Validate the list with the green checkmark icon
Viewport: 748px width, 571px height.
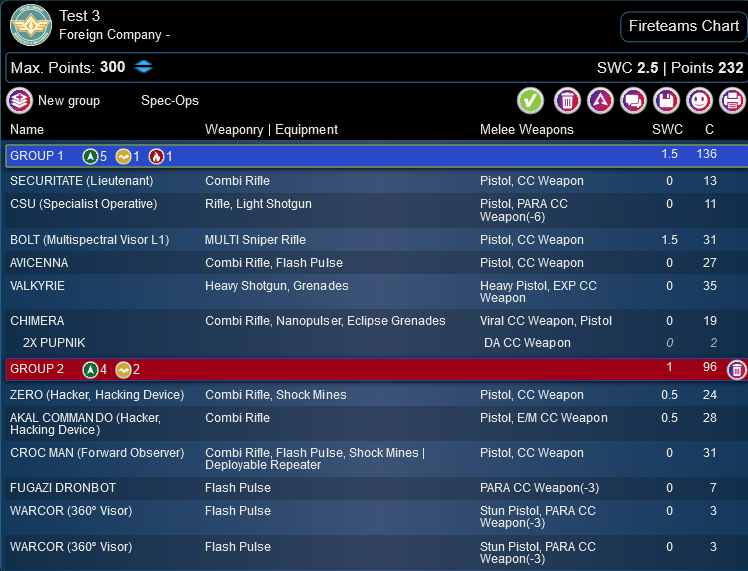[x=530, y=101]
